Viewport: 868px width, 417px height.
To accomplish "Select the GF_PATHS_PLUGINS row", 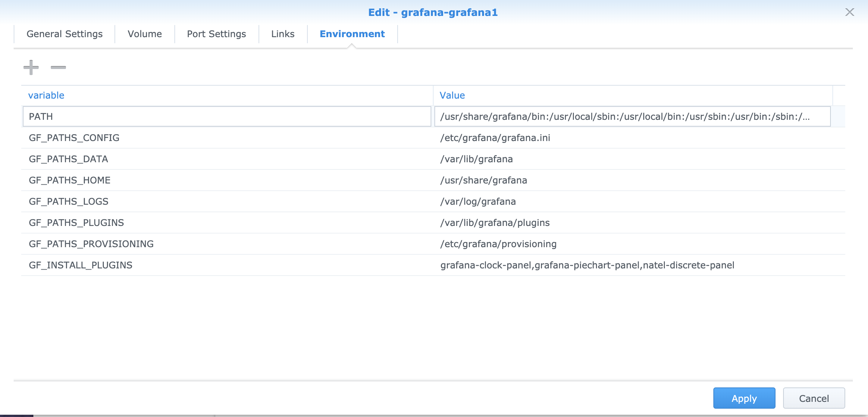I will (152, 223).
